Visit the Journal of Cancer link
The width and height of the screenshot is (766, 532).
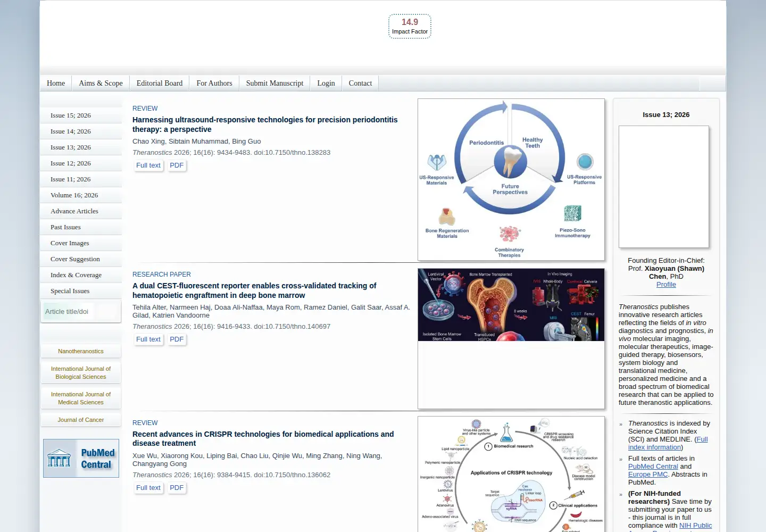coord(81,420)
